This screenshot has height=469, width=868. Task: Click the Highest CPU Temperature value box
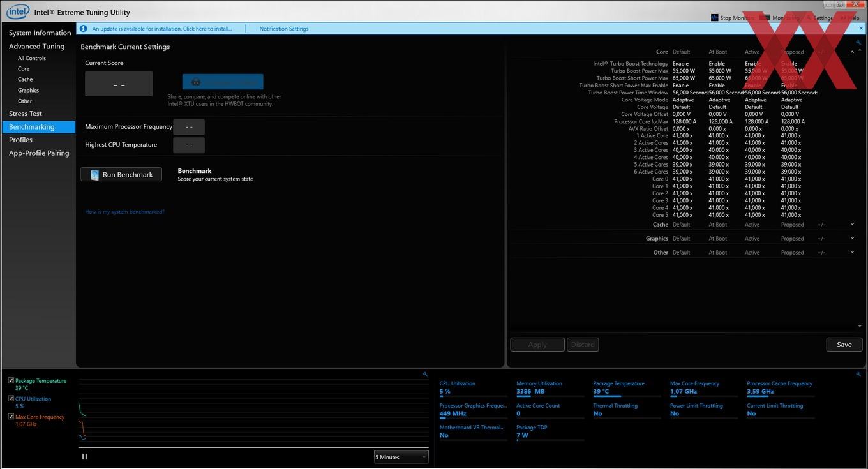[189, 145]
